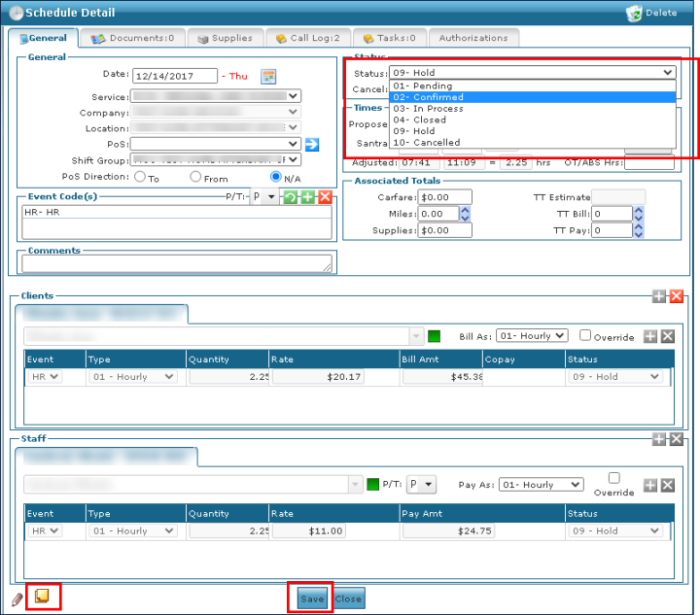Open the yellow sticky note icon
Screen dimensions: 700x615
(x=43, y=597)
